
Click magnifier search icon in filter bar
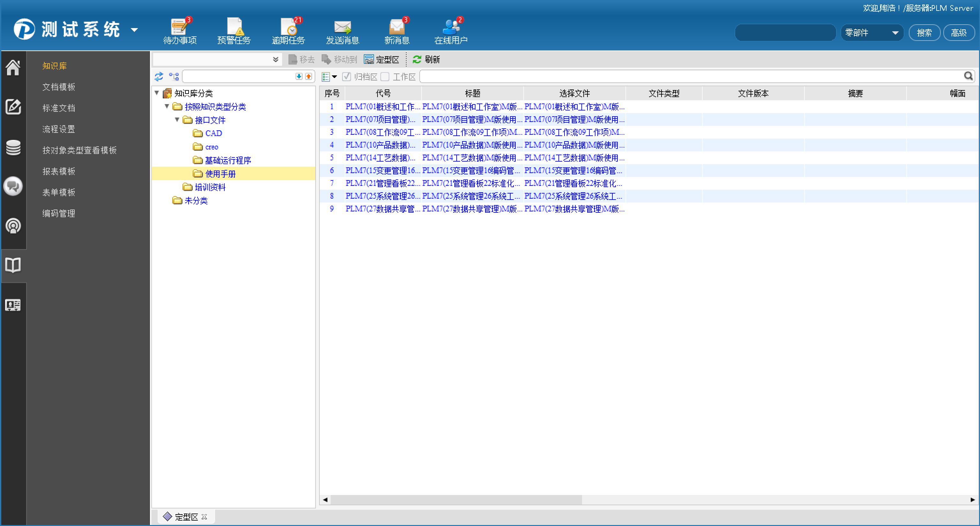point(968,76)
